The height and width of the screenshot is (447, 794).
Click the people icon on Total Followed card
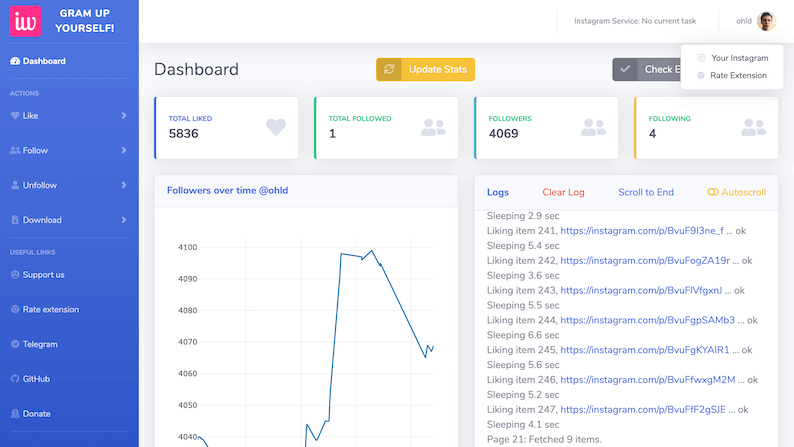coord(433,127)
